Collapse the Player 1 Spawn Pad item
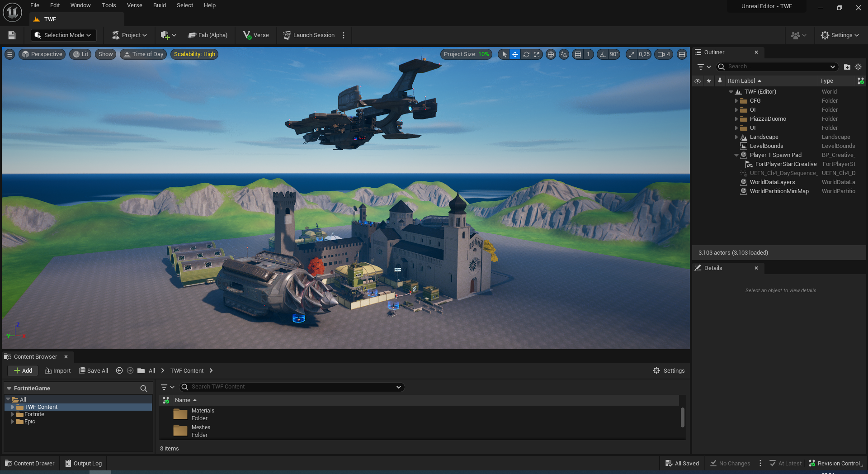868x474 pixels. coord(736,155)
